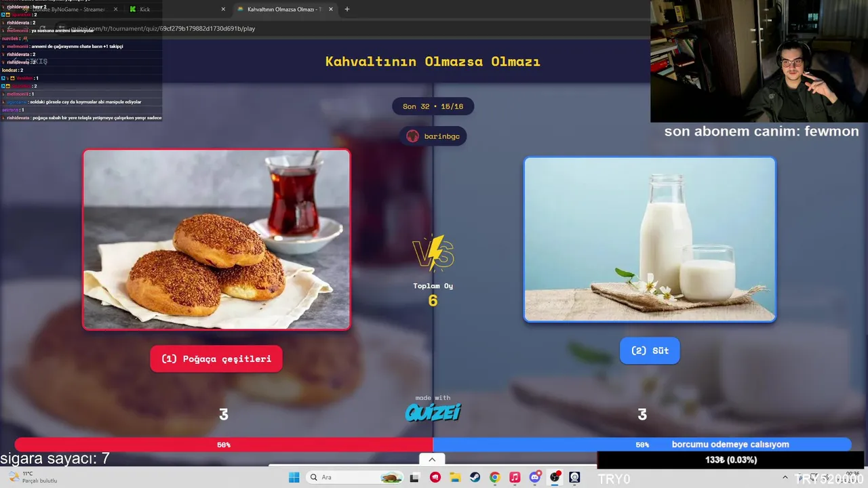This screenshot has width=868, height=488.
Task: Open Google Chrome from the taskbar
Action: click(x=495, y=477)
